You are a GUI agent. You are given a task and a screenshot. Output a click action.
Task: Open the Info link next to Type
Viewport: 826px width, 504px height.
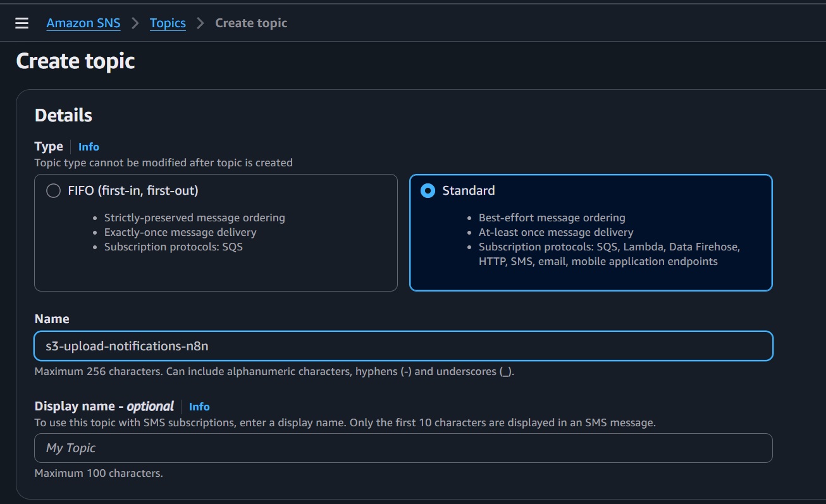point(89,147)
